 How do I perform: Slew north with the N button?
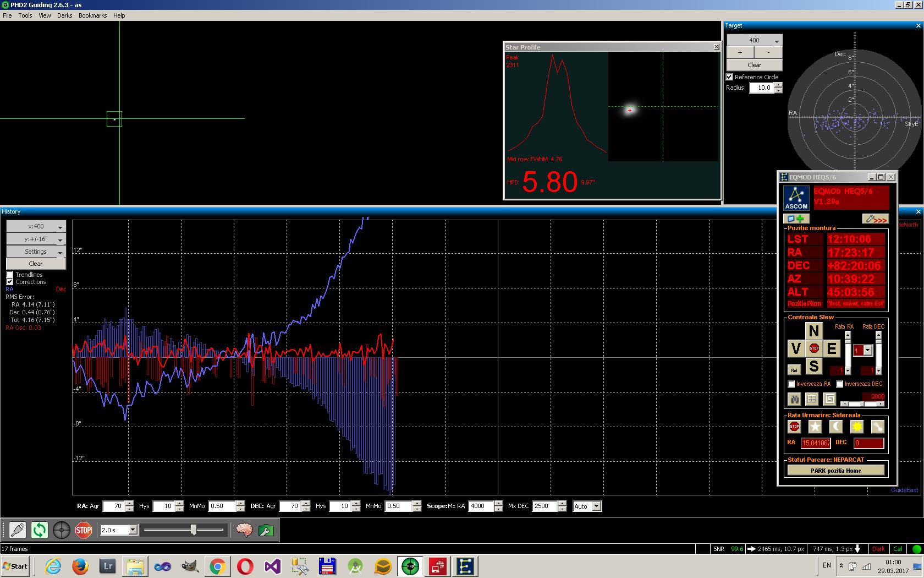tap(814, 330)
